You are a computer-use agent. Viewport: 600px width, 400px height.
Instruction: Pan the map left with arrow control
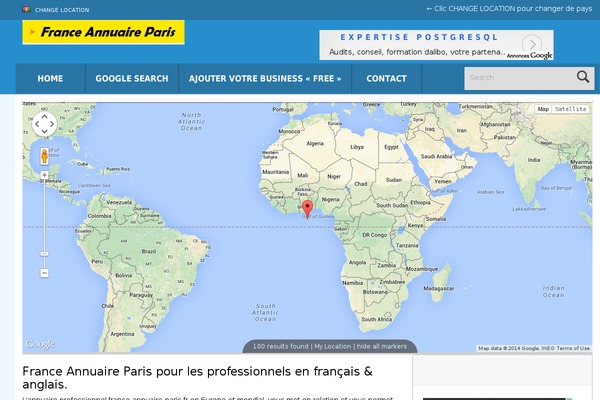[37, 124]
